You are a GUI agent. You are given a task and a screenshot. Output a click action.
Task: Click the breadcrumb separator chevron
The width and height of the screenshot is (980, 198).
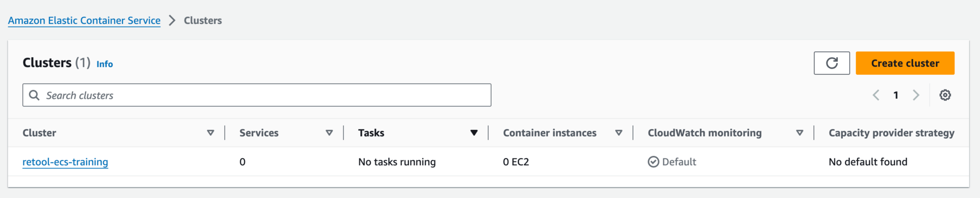pos(172,20)
